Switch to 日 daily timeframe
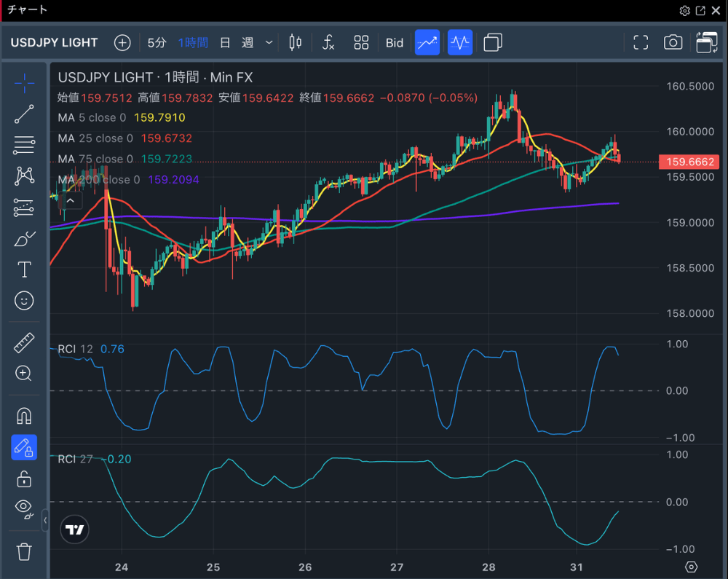This screenshot has height=579, width=728. (225, 42)
